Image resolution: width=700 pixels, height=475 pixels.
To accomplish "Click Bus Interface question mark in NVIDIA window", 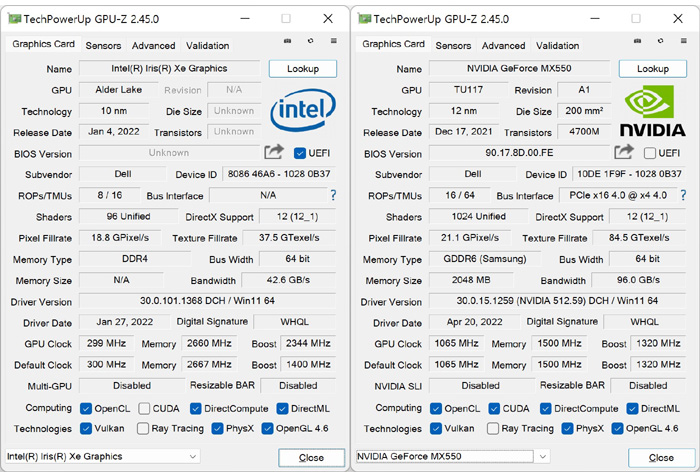I will tap(683, 195).
